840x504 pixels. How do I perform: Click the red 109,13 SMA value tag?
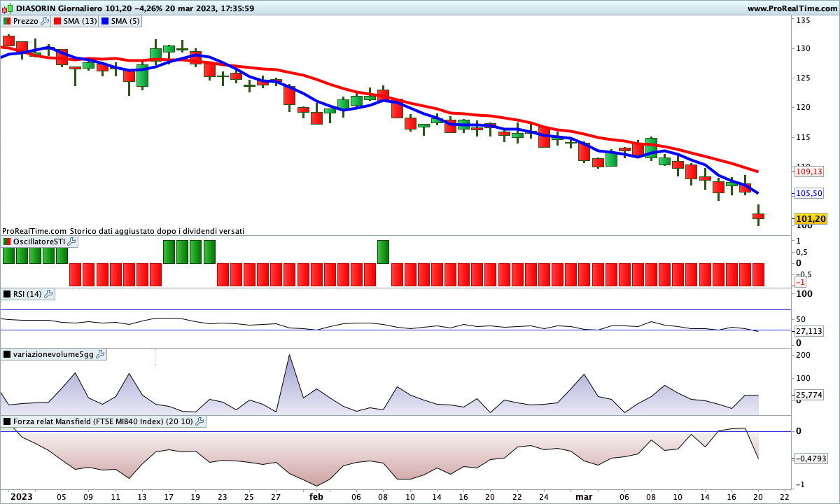tap(809, 171)
